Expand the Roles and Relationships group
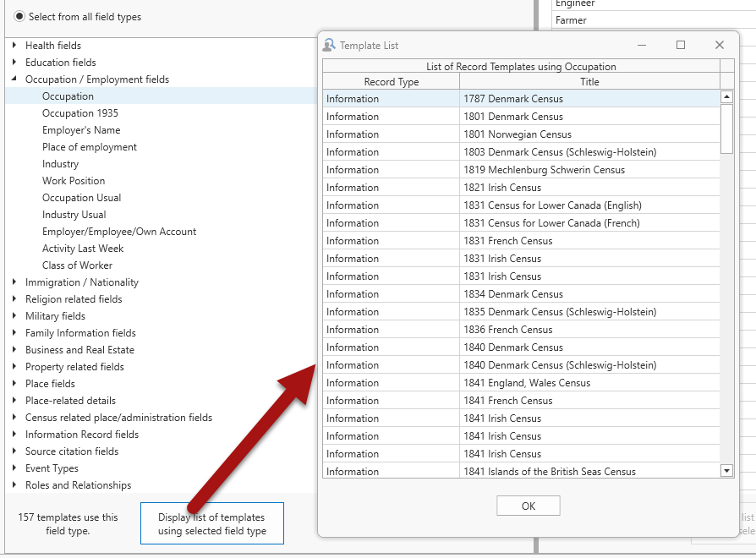Screen dimensions: 756x558 (14, 484)
